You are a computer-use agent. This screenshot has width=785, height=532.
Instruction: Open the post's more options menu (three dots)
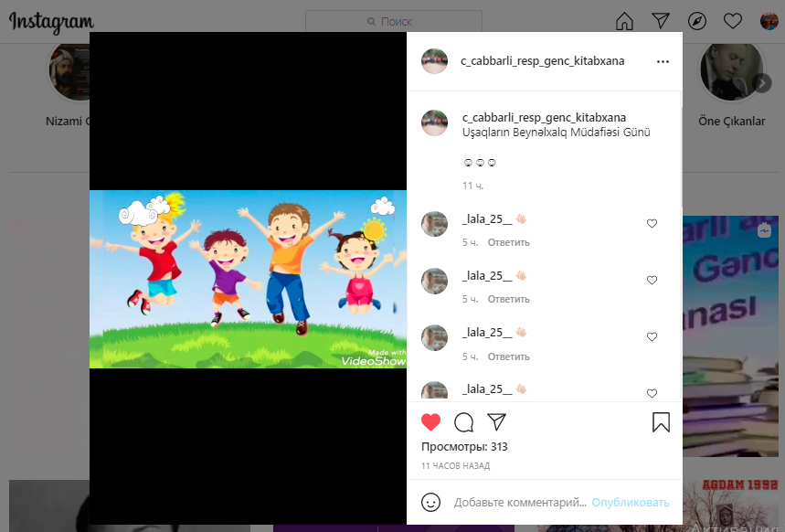[663, 61]
